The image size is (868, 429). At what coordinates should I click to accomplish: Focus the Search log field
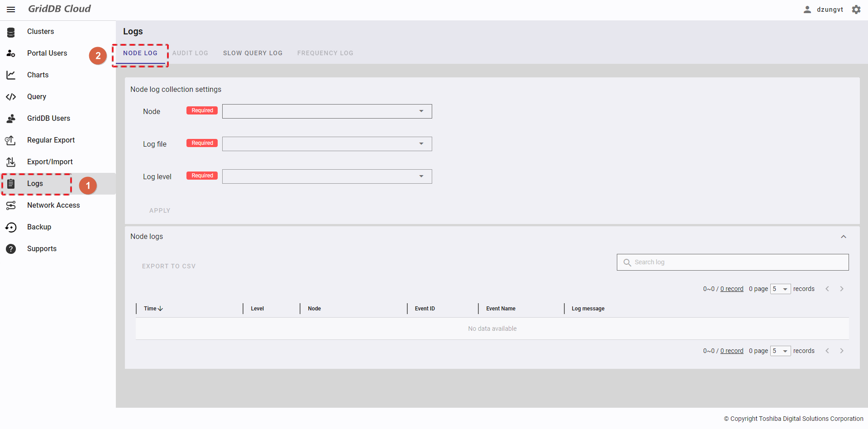pos(738,262)
